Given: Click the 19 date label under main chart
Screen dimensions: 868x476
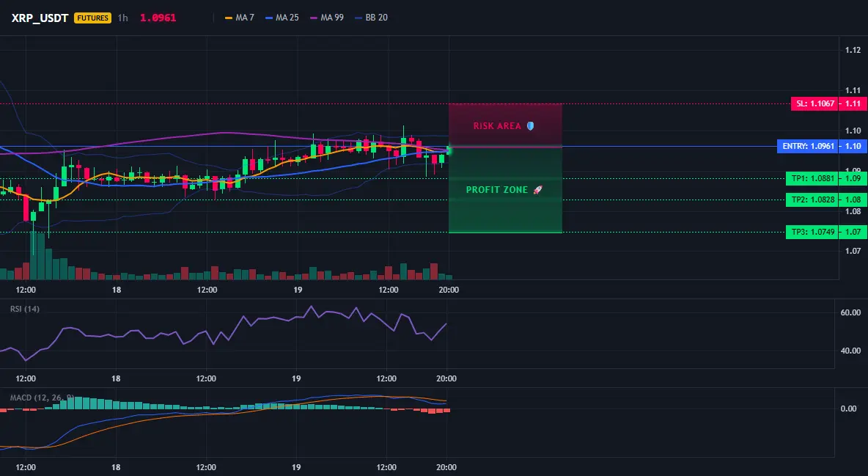Looking at the screenshot, I should [298, 290].
